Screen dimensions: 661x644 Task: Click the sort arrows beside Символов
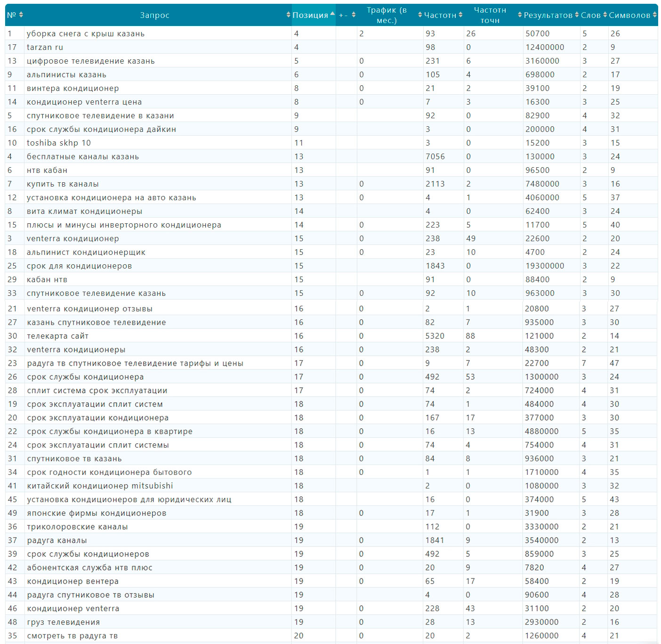[x=654, y=15]
